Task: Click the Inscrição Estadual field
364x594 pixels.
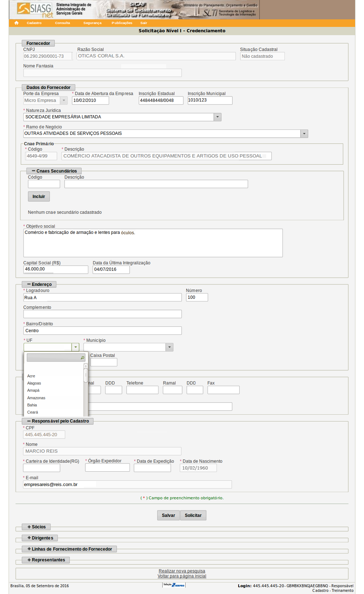Action: (x=161, y=100)
